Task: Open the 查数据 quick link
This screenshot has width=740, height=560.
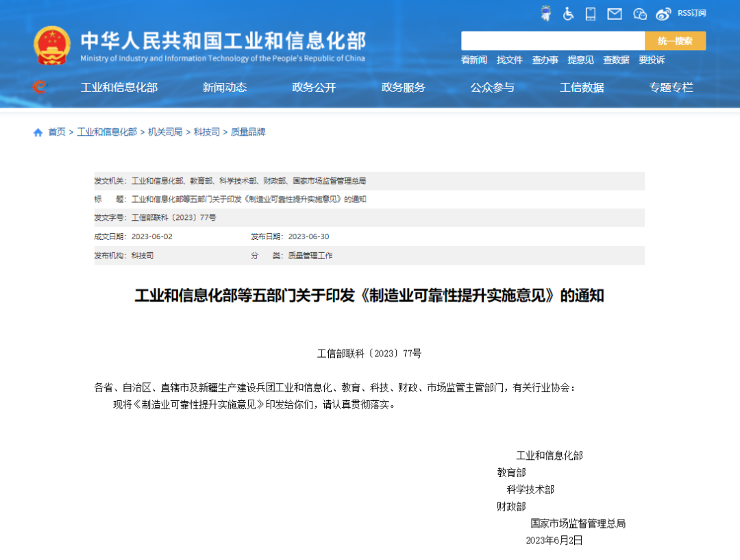Action: (616, 60)
